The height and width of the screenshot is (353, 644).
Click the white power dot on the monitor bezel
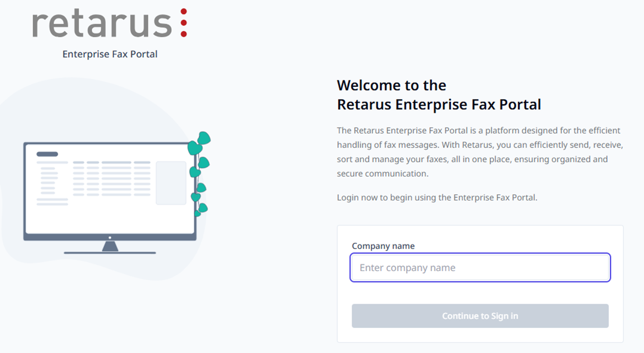(110, 238)
